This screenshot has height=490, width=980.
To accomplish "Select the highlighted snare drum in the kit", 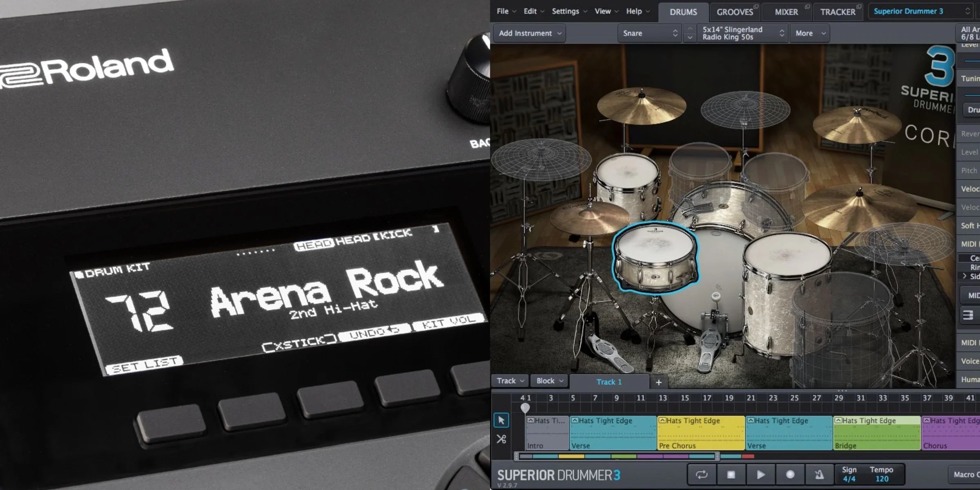I will 655,257.
